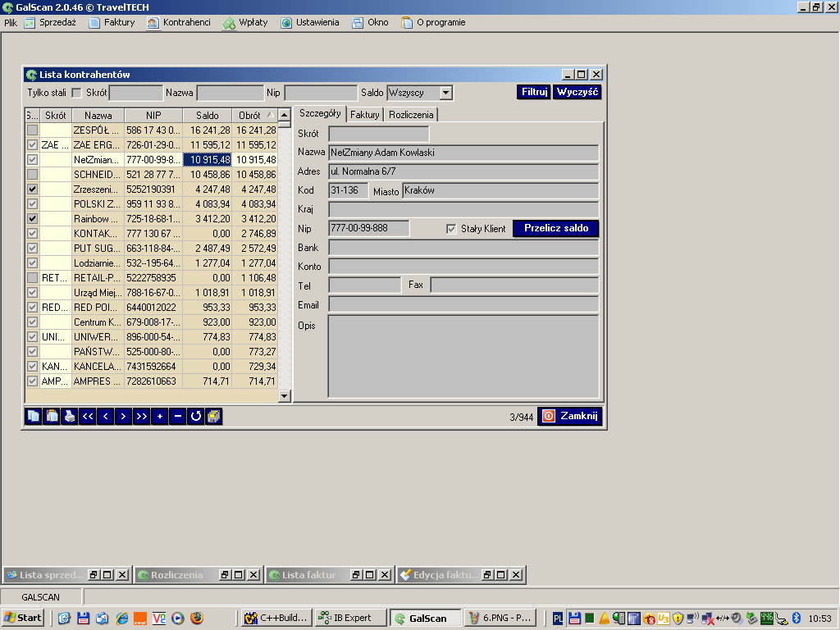Click the PL language indicator in tray
Image resolution: width=840 pixels, height=630 pixels.
(x=558, y=619)
